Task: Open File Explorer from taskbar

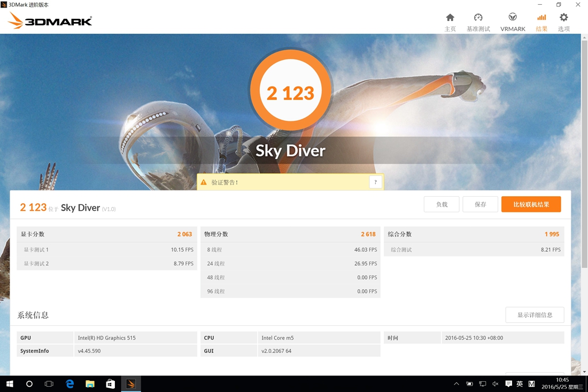Action: pyautogui.click(x=90, y=384)
